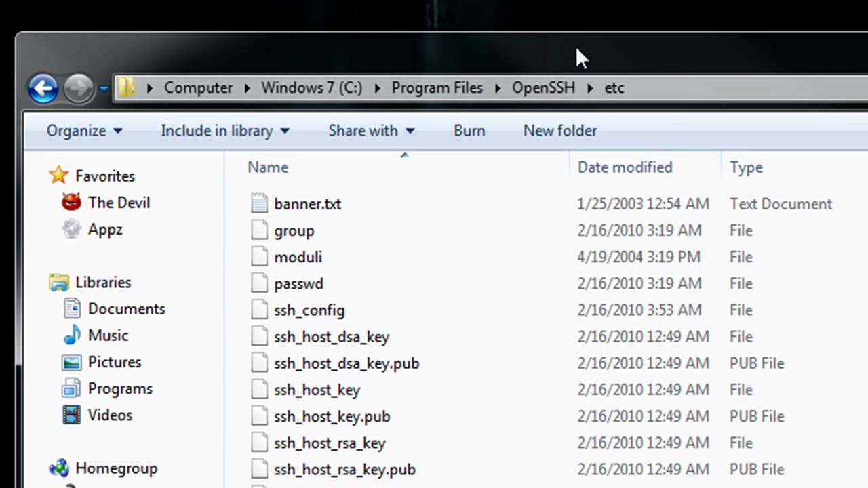This screenshot has height=488, width=868.
Task: Select the banner.txt file name
Action: [308, 204]
